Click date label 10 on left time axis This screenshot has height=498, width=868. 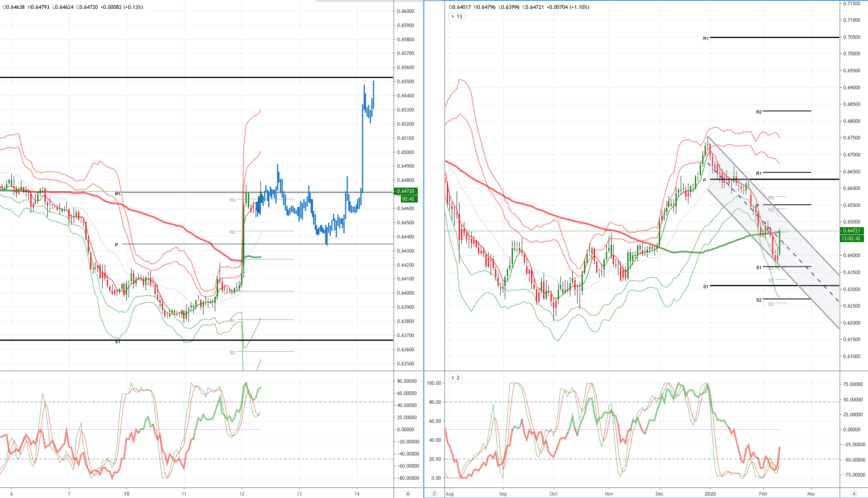127,494
